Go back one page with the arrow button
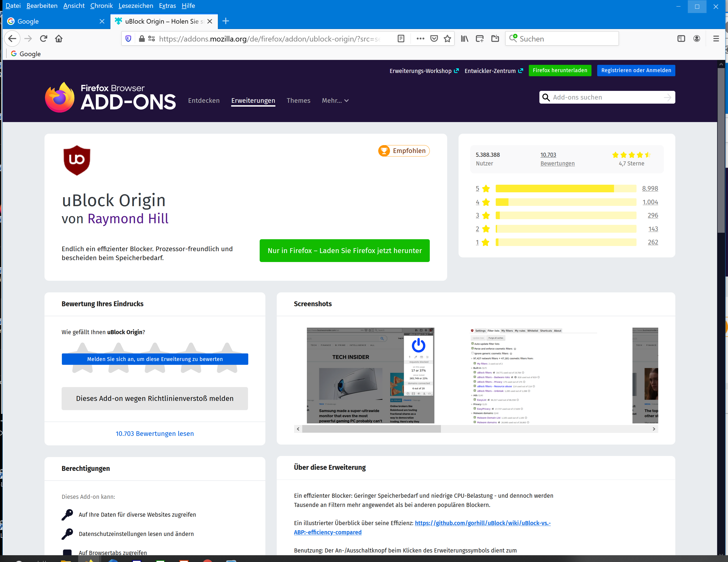This screenshot has width=728, height=562. pos(12,39)
